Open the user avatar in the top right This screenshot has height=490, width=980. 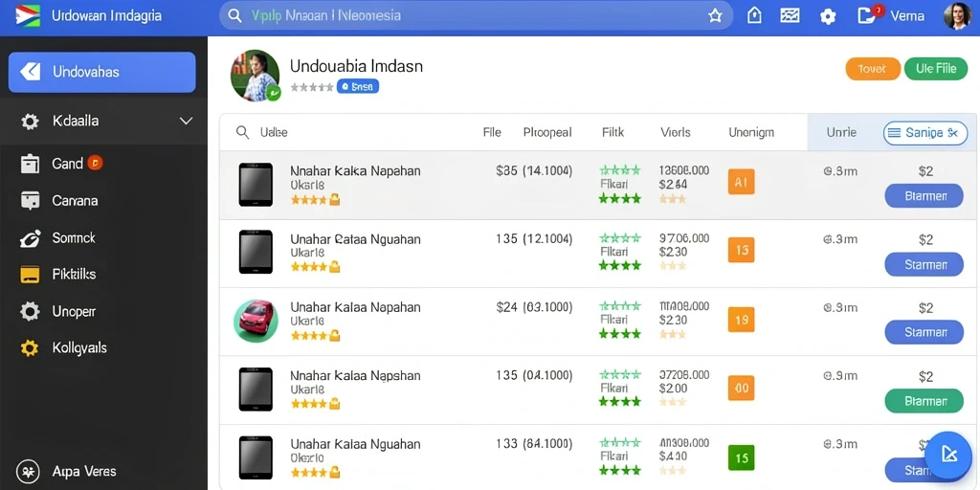click(957, 16)
